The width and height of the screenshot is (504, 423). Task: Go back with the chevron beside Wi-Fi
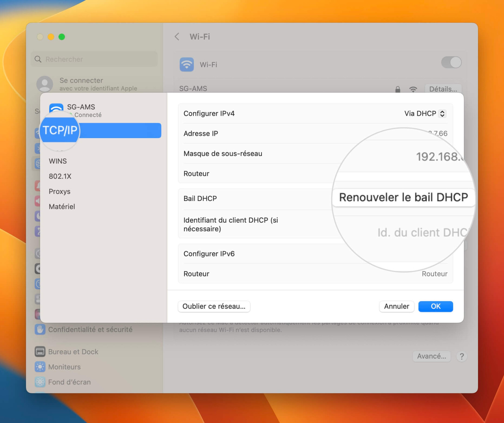click(x=177, y=37)
